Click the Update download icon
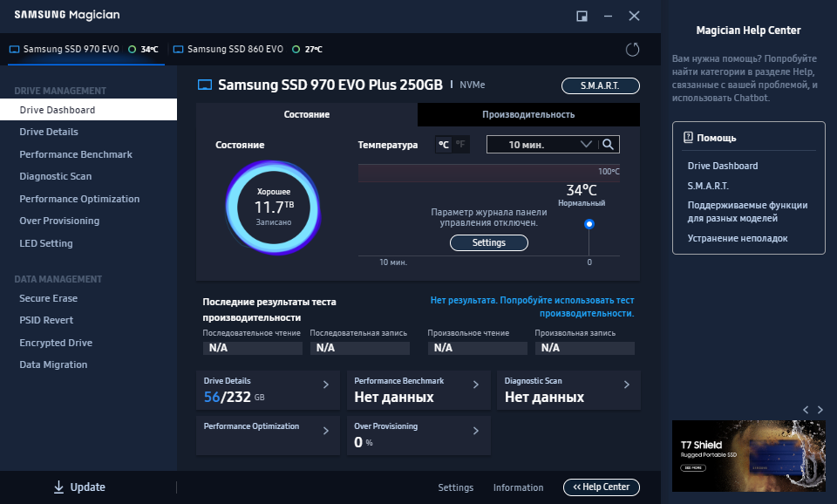 (x=58, y=487)
